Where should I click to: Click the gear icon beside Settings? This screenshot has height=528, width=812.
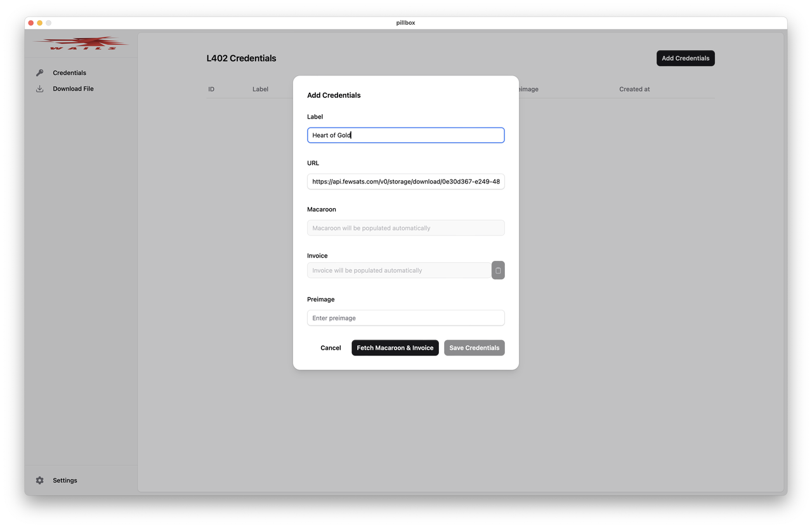click(x=40, y=480)
